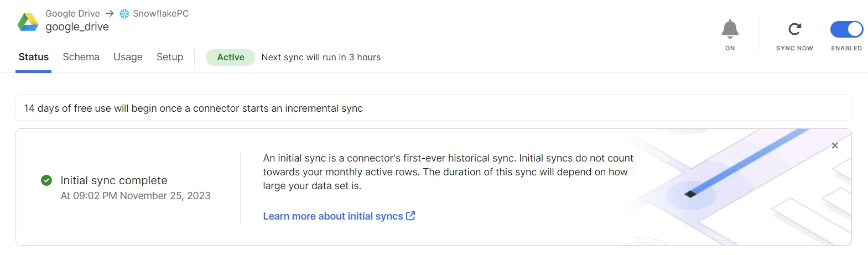
Task: Open the Status tab
Action: coord(34,57)
